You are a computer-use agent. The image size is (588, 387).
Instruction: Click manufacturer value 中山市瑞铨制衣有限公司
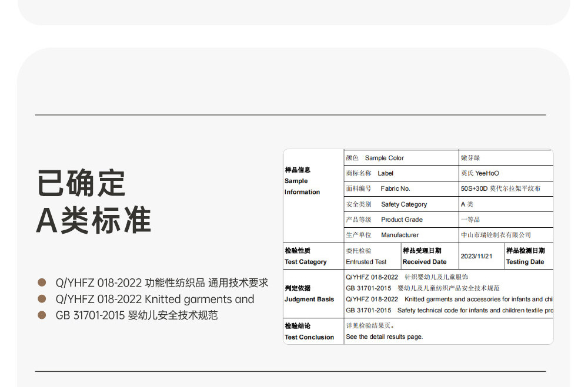(496, 235)
